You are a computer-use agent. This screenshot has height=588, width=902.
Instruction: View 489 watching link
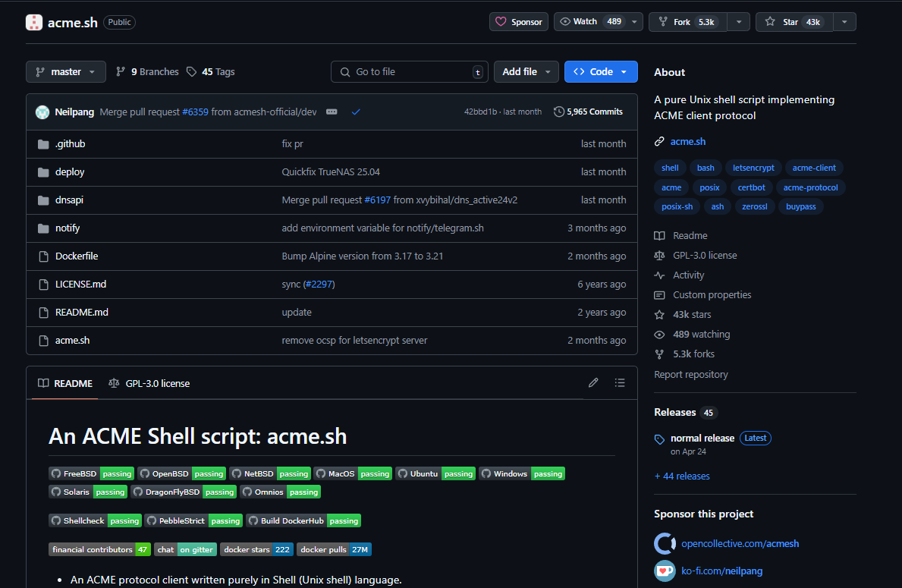point(692,335)
